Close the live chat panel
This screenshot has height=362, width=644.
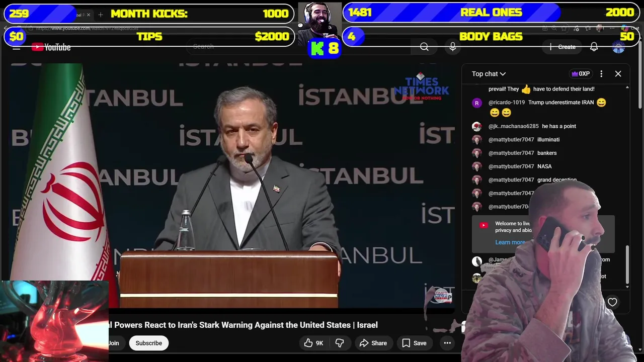tap(618, 74)
